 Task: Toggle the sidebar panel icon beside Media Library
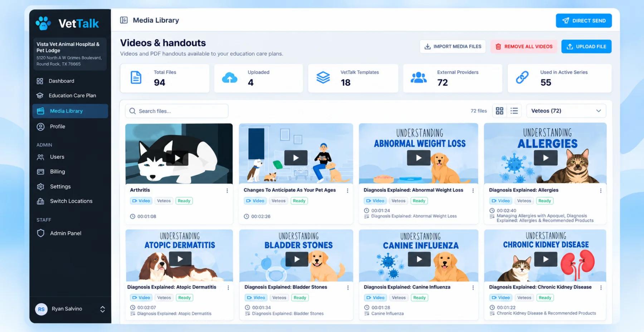pyautogui.click(x=124, y=20)
